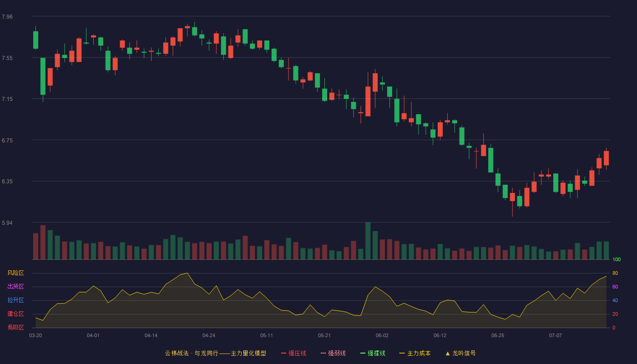The height and width of the screenshot is (364, 637).
Task: Click the 05-21 date label
Action: pos(324,335)
